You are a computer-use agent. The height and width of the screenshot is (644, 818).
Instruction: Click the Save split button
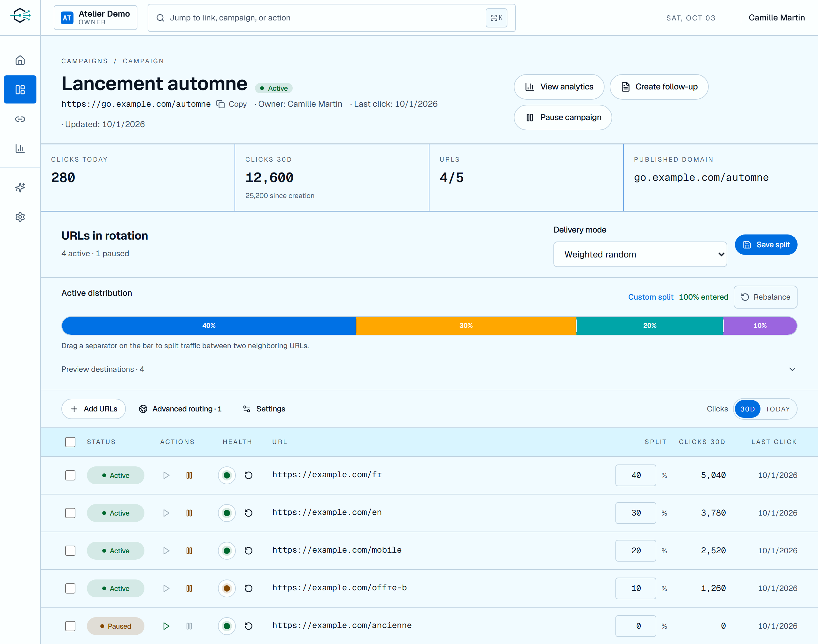click(x=766, y=245)
